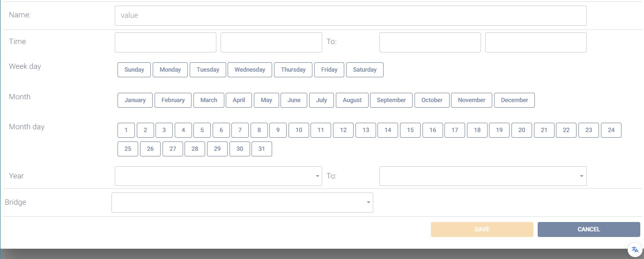Select month day 14
This screenshot has height=259, width=644.
click(x=388, y=130)
